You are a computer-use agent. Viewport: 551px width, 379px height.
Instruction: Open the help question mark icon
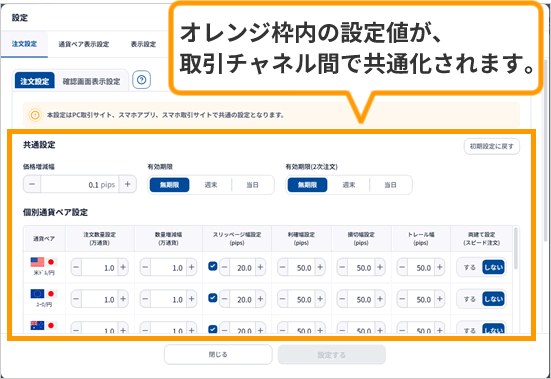[142, 80]
